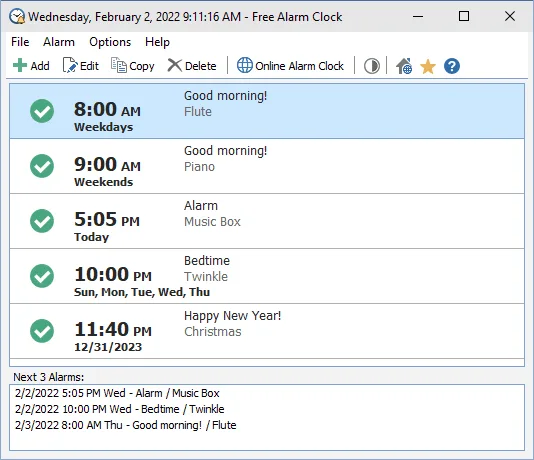This screenshot has width=534, height=460.
Task: Click the Piano sound name
Action: (x=200, y=167)
